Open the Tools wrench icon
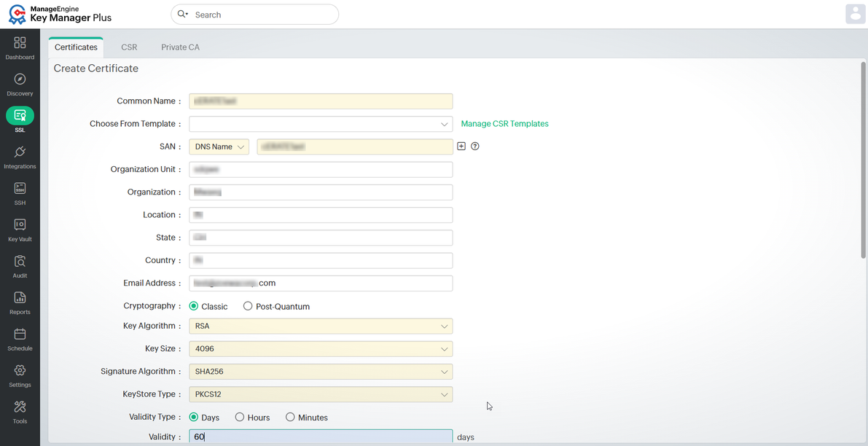The width and height of the screenshot is (868, 446). [20, 407]
